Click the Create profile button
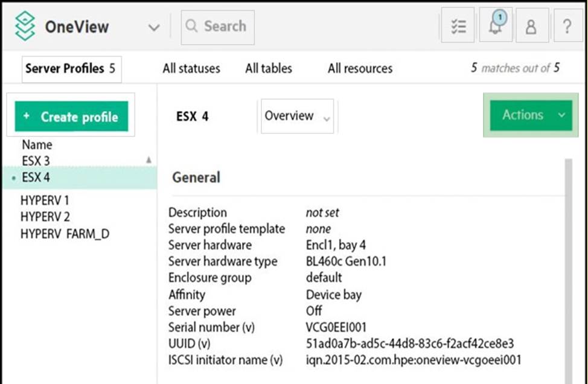Image resolution: width=588 pixels, height=384 pixels. (x=72, y=117)
